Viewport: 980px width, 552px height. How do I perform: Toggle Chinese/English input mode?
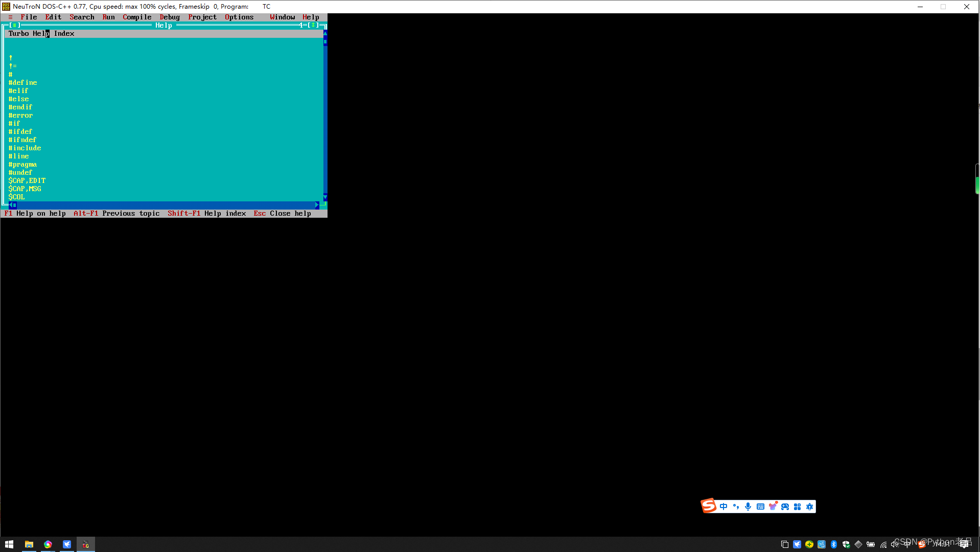pos(724,507)
